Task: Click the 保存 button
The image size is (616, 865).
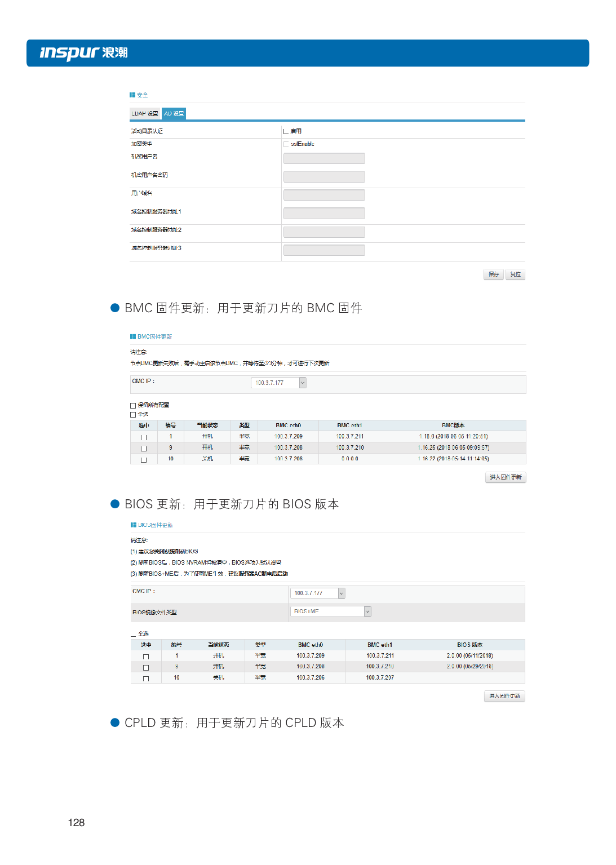Action: (494, 274)
